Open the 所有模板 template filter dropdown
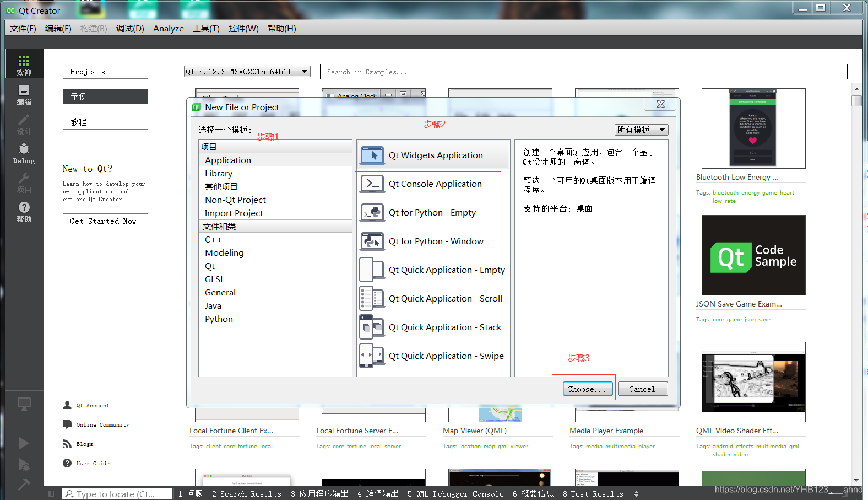868x500 pixels. point(641,130)
